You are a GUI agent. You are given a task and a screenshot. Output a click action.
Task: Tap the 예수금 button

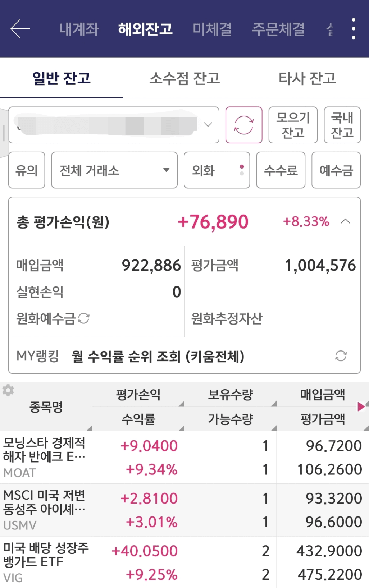[336, 170]
